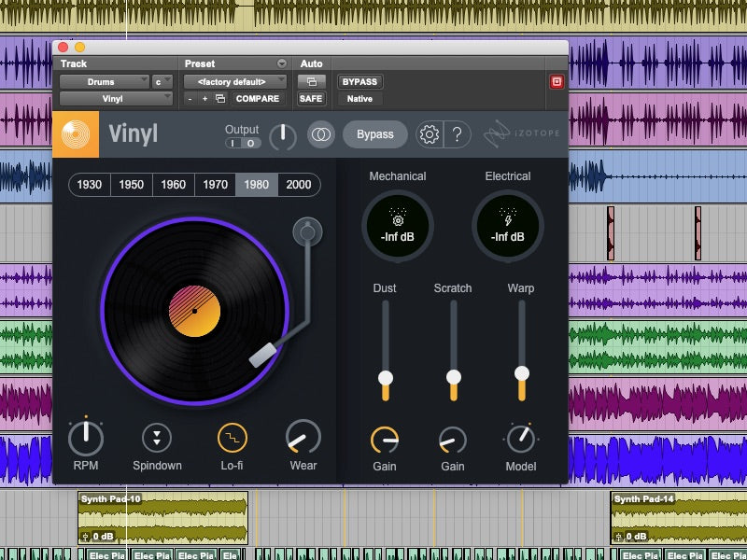747x560 pixels.
Task: Select next preset with plus button
Action: pos(204,99)
